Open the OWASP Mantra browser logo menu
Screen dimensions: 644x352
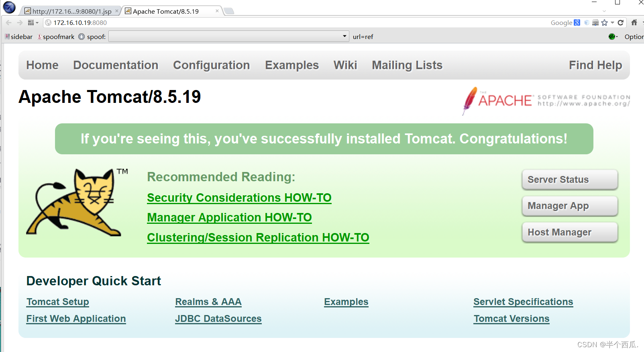coord(9,7)
